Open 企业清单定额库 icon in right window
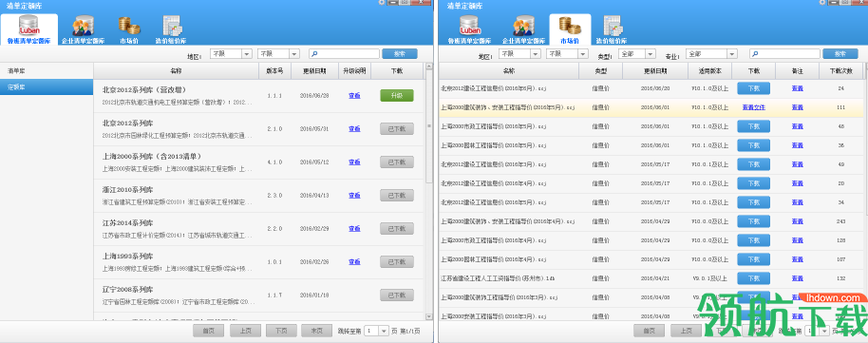868x343 pixels. [x=523, y=29]
